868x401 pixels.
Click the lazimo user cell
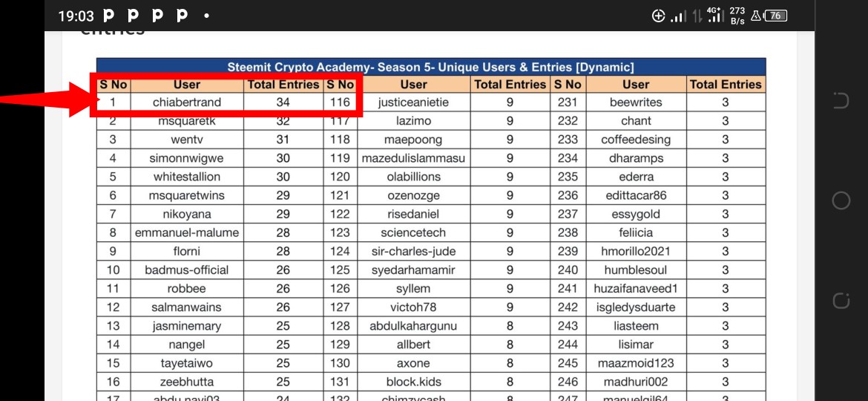[x=413, y=121]
